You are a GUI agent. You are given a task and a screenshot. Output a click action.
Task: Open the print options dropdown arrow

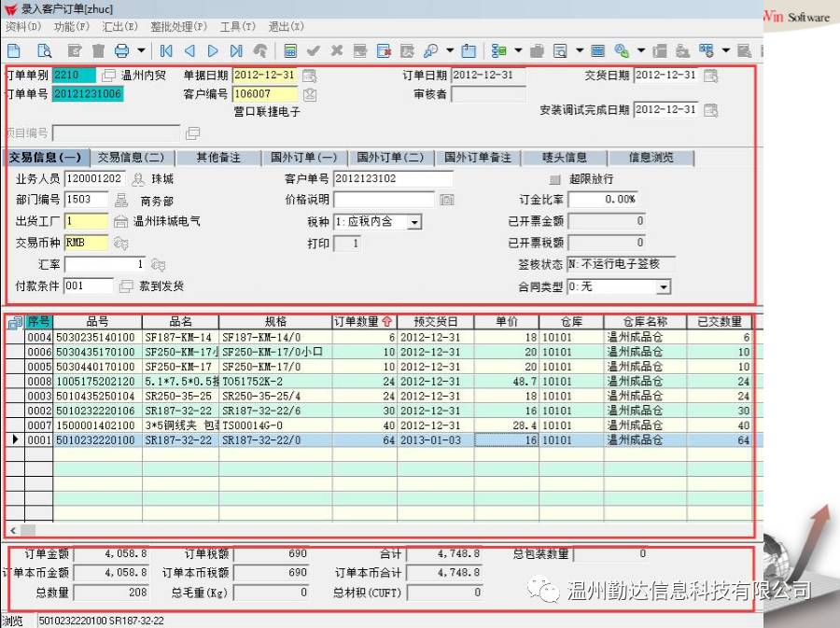click(141, 50)
